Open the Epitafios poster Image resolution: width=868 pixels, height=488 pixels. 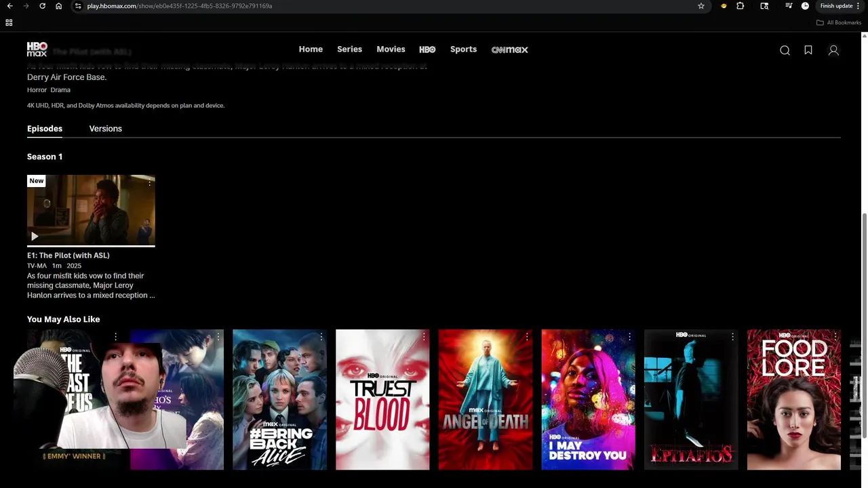(691, 400)
